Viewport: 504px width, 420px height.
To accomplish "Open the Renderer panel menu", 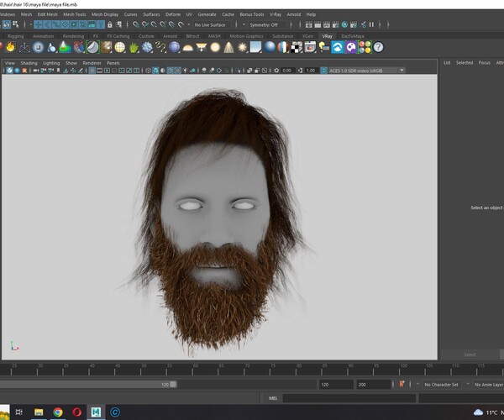I will coord(92,63).
